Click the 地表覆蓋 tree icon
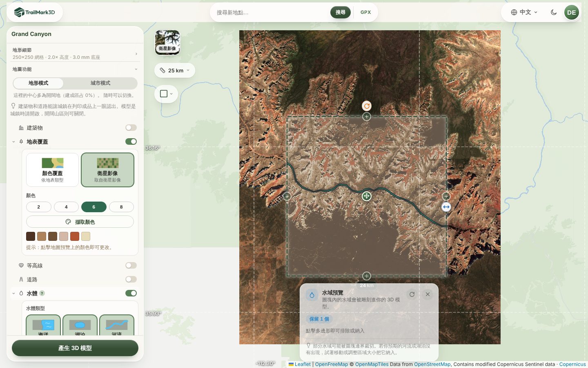 point(21,141)
